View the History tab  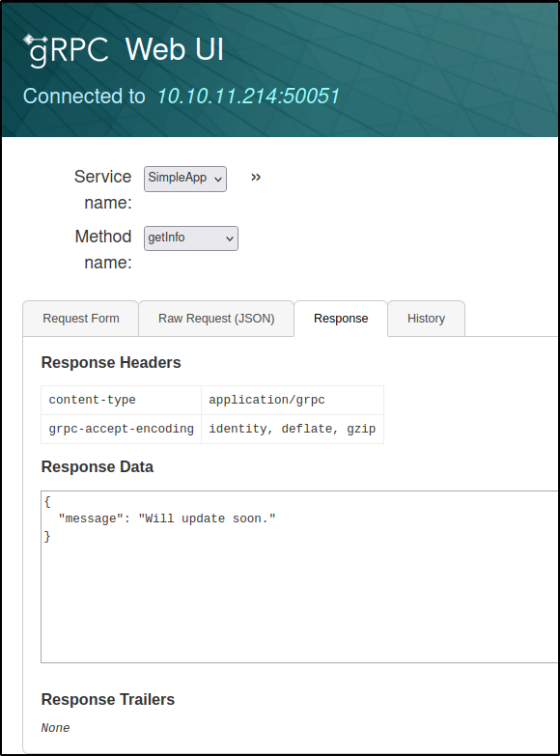tap(427, 319)
